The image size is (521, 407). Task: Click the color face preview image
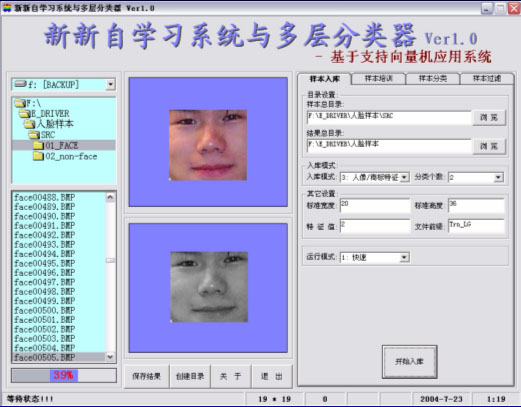click(208, 145)
